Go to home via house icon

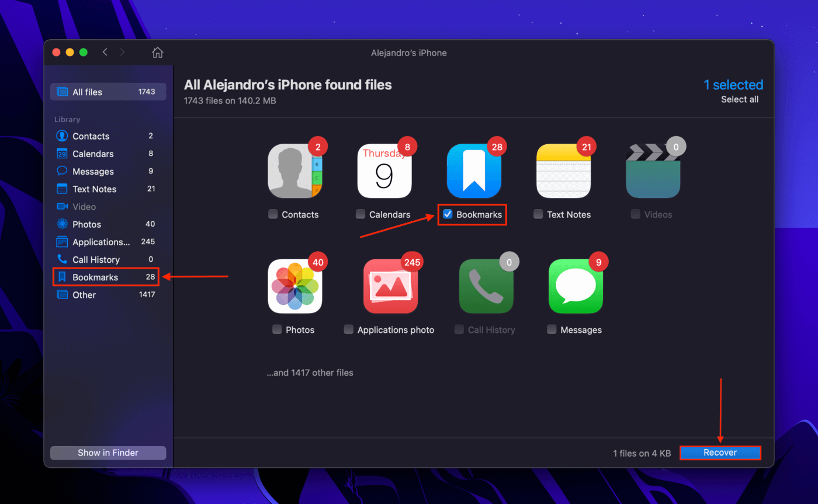(157, 53)
